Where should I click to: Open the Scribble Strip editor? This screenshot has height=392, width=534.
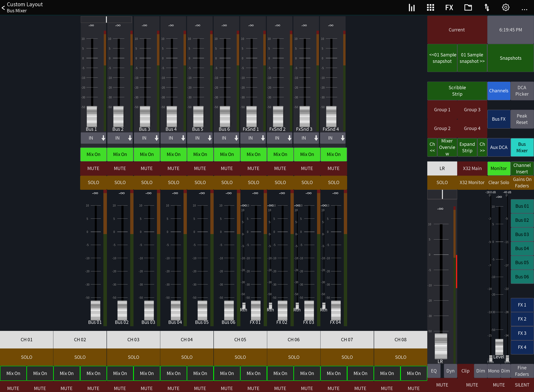click(457, 91)
